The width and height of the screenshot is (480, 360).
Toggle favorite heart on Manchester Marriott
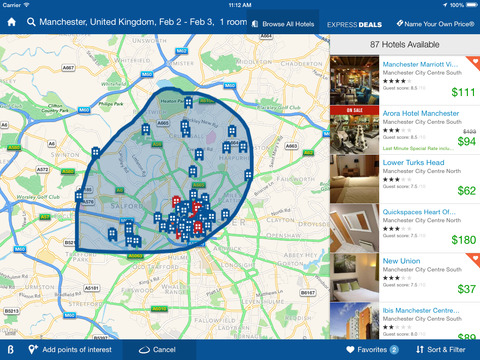[x=475, y=62]
